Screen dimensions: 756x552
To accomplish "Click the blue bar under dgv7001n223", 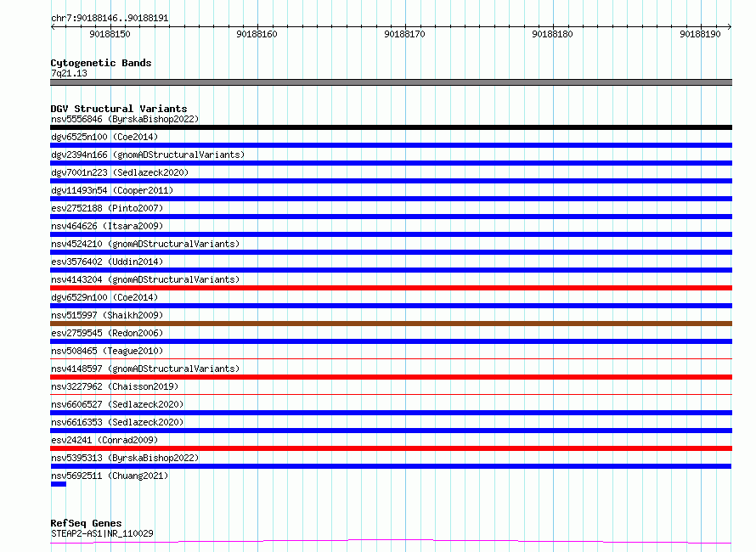I will tap(391, 181).
